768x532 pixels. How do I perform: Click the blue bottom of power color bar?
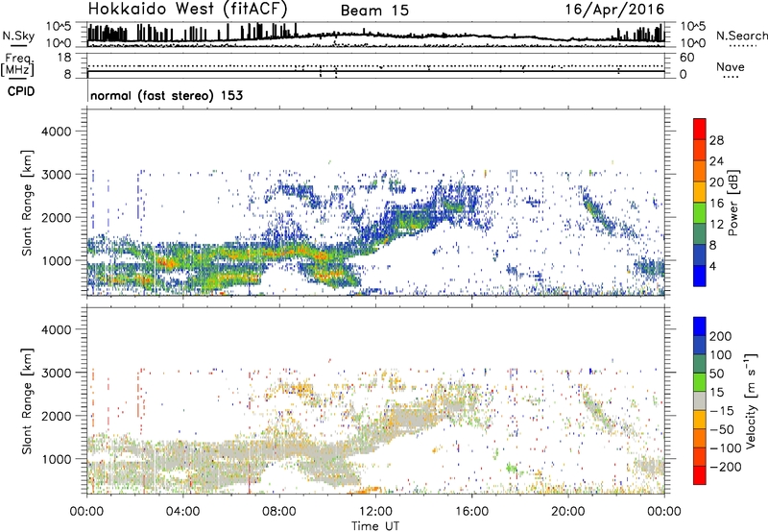click(700, 276)
